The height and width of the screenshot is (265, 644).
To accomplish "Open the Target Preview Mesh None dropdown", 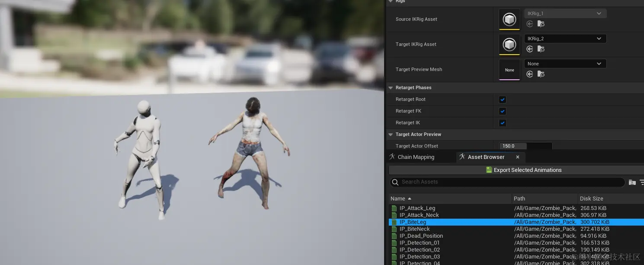I will tap(565, 64).
